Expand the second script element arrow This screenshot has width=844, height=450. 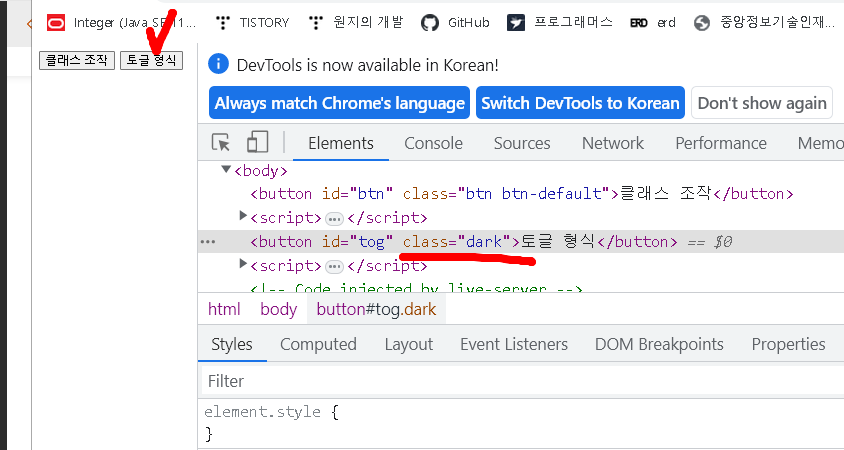[243, 264]
